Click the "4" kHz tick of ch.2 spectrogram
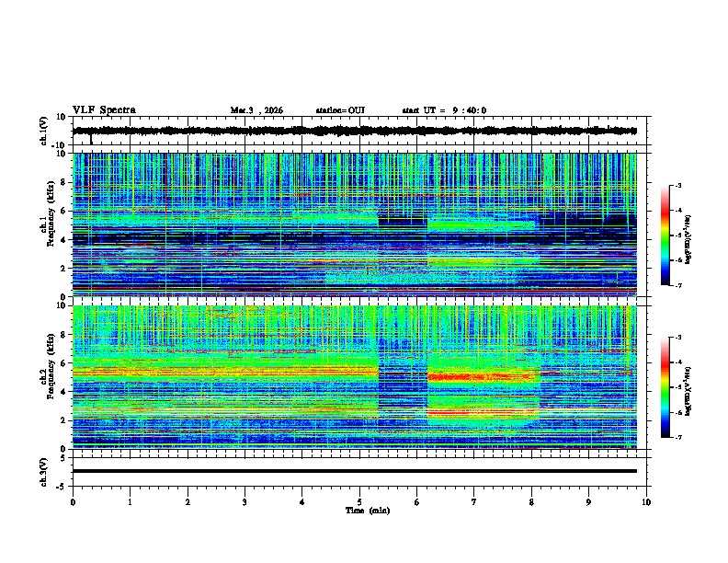The height and width of the screenshot is (563, 728). coord(63,392)
